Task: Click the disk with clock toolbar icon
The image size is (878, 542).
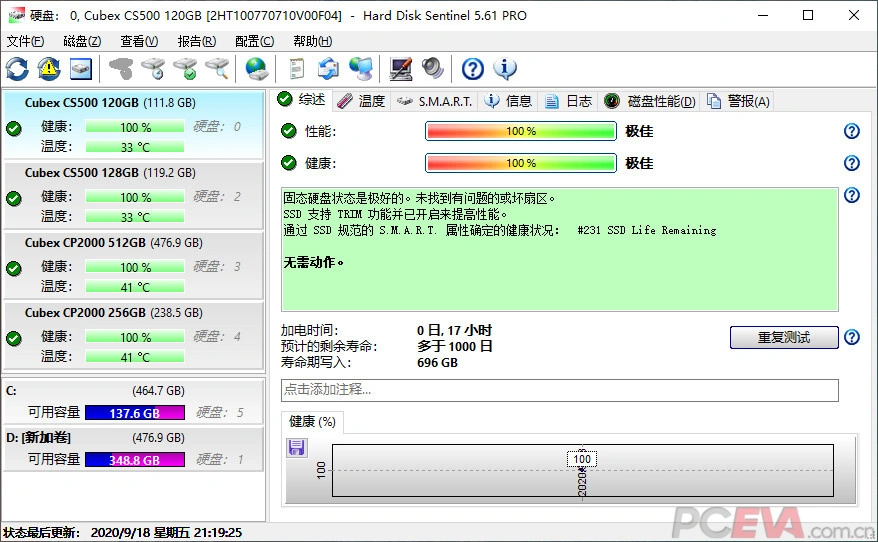Action: pyautogui.click(x=153, y=68)
